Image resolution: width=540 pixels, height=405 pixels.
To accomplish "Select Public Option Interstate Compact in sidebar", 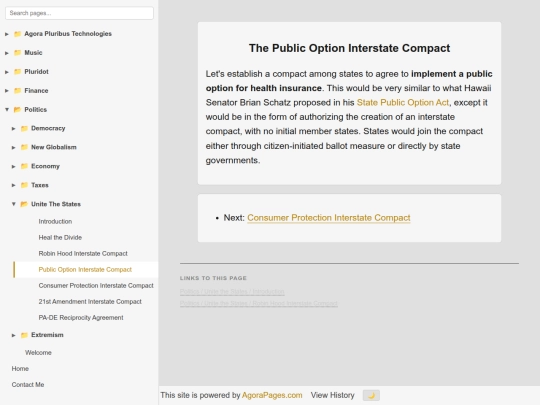I will 85,270.
